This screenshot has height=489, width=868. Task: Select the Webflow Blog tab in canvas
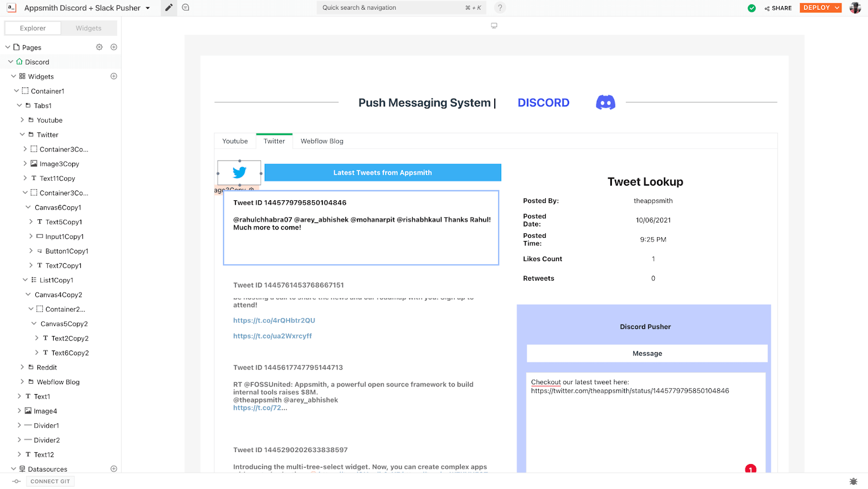point(322,141)
